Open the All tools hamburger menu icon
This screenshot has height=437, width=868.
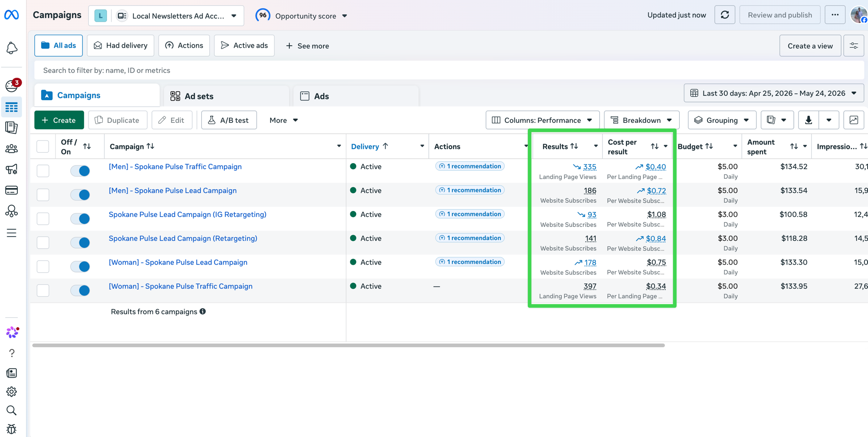tap(12, 233)
